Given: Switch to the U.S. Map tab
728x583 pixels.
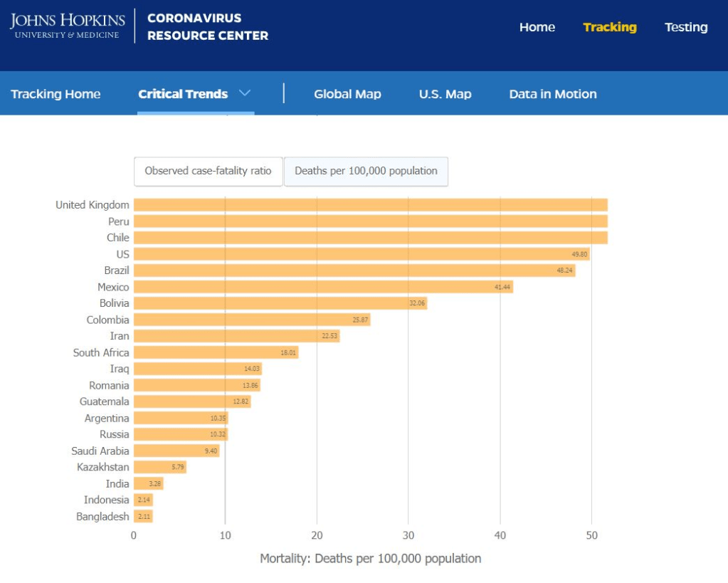Looking at the screenshot, I should [x=445, y=94].
